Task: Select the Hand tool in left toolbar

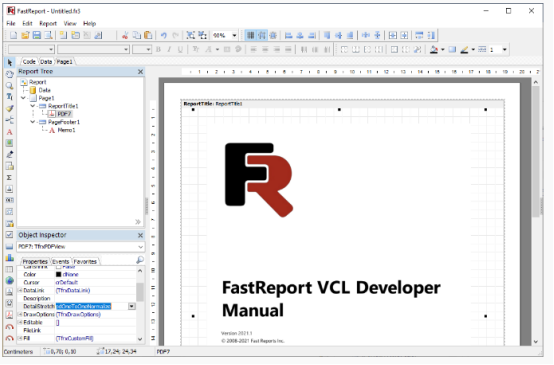Action: point(10,74)
